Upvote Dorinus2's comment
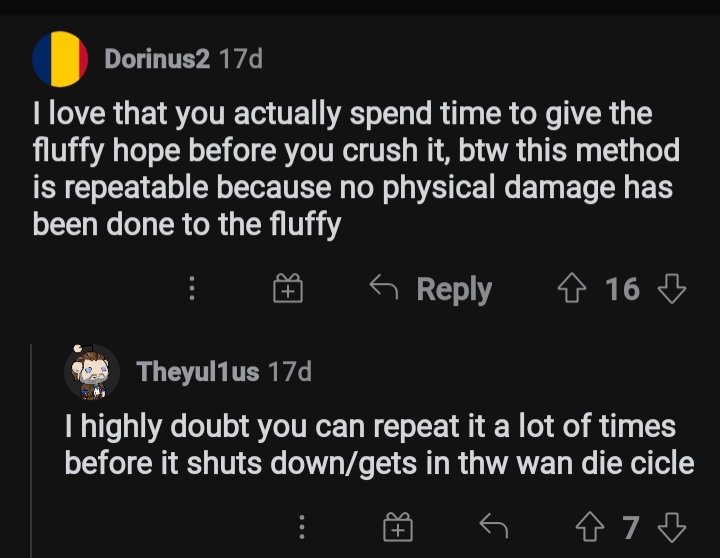Screen dimensions: 720x558 tap(572, 288)
